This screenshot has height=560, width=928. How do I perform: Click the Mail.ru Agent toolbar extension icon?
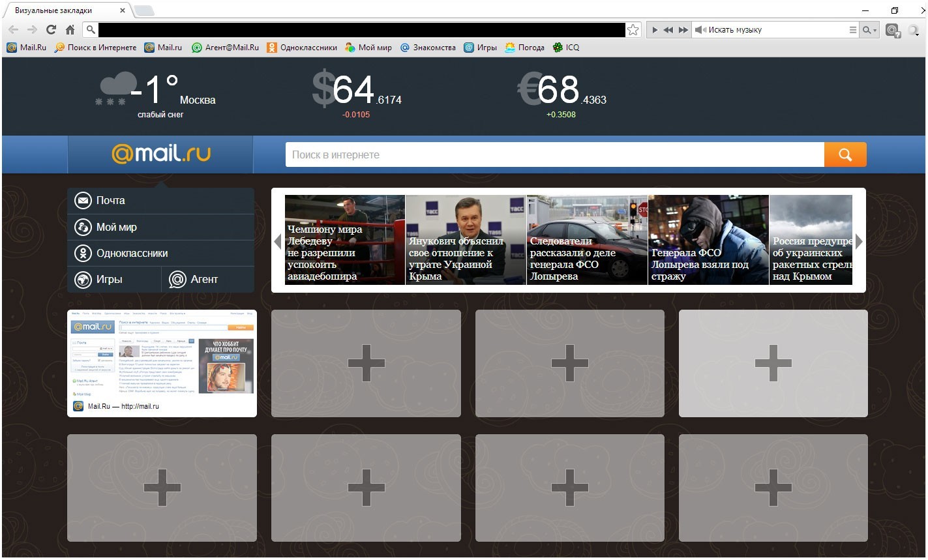(x=893, y=30)
